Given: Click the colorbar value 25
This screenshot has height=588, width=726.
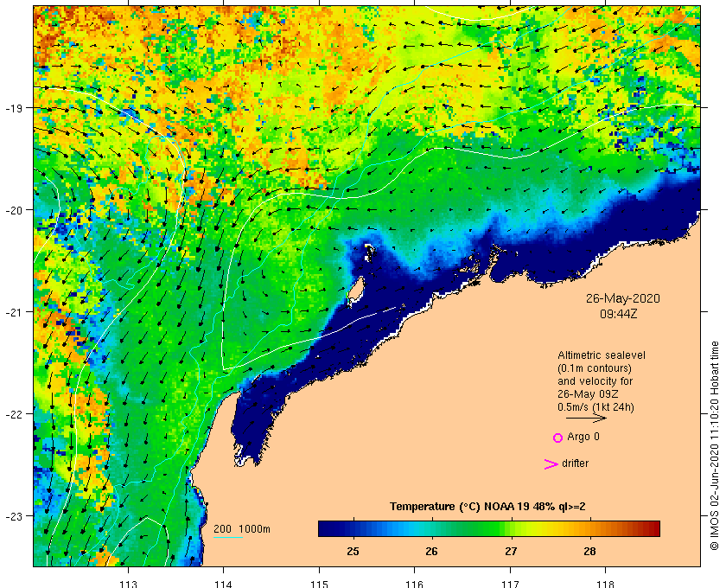Looking at the screenshot, I should [x=353, y=552].
